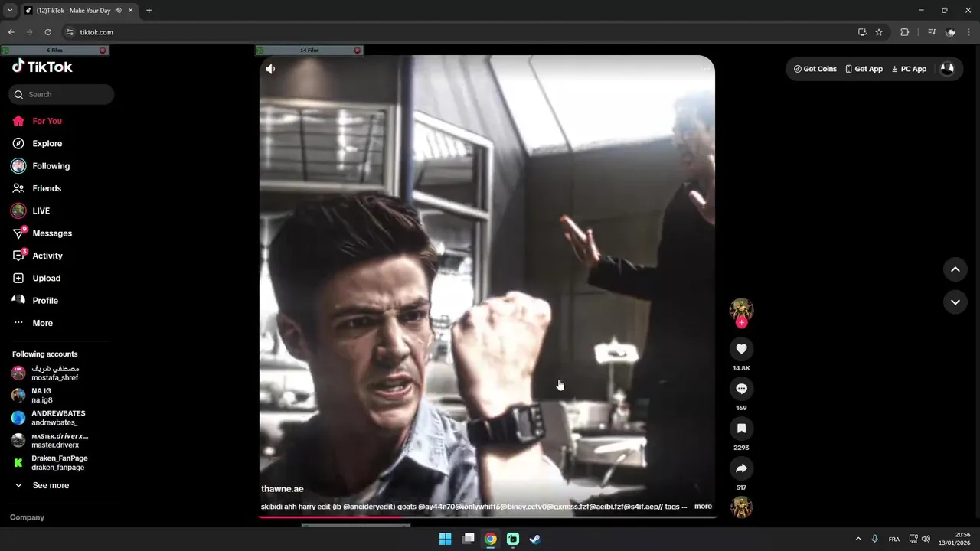The image size is (980, 551).
Task: Expand See more following accounts
Action: tap(42, 485)
